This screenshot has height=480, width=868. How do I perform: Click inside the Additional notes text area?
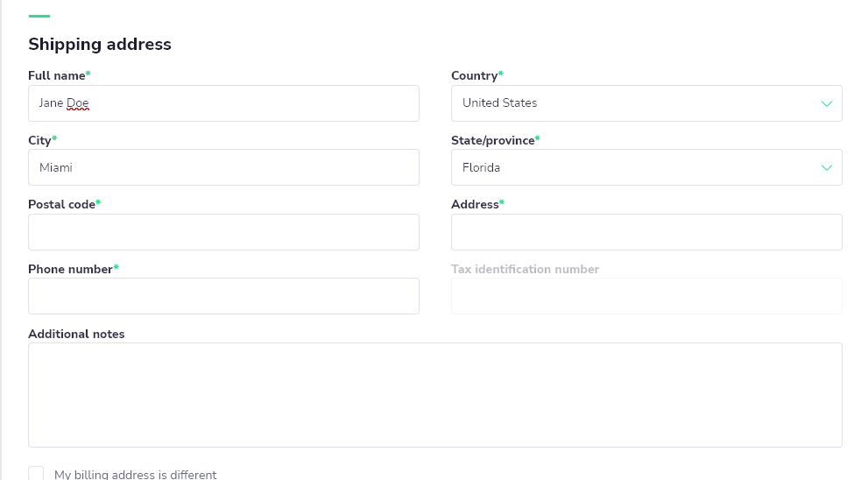point(434,394)
